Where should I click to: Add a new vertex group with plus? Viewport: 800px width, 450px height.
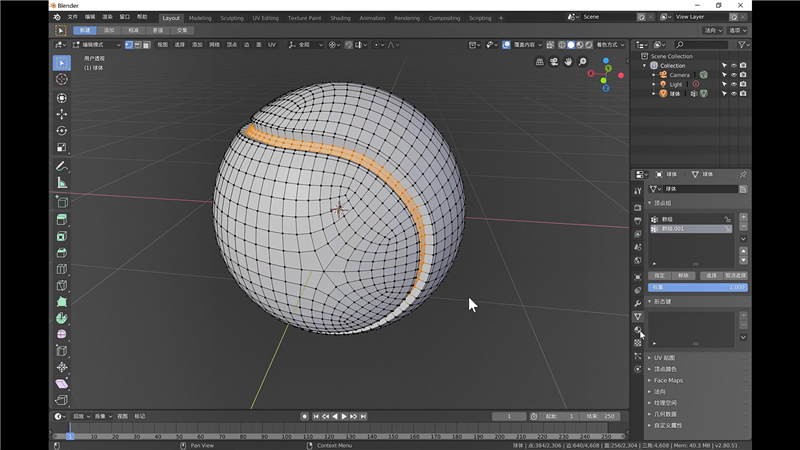[743, 217]
